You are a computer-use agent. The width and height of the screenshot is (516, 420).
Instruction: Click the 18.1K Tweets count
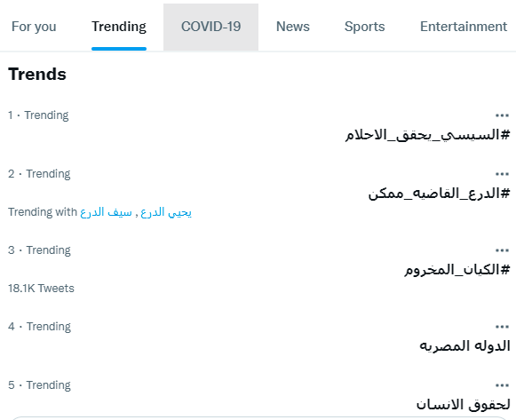41,289
